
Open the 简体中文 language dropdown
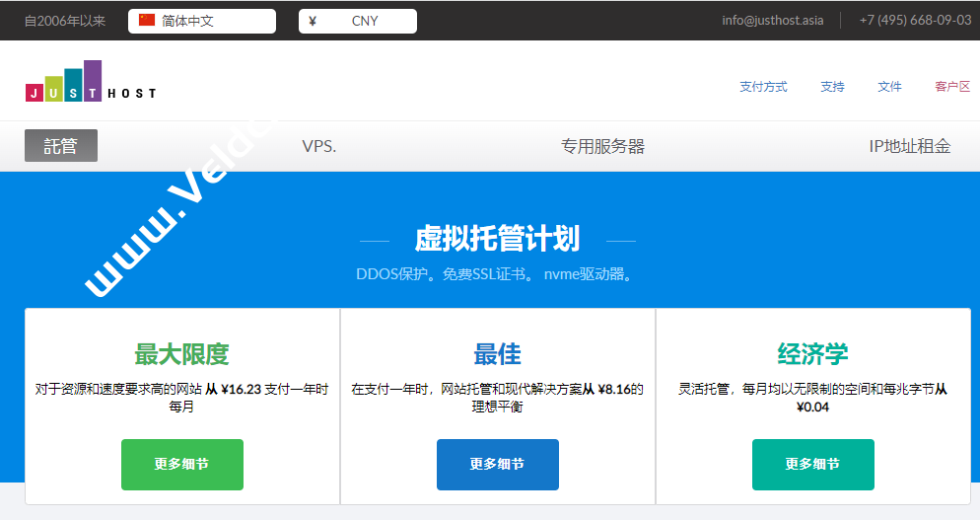(x=202, y=21)
